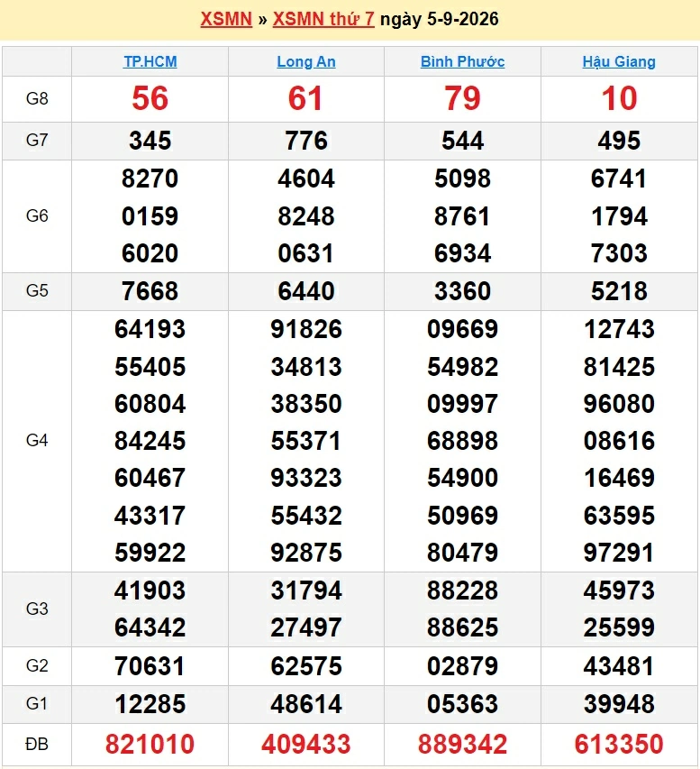Viewport: 700px width, 769px height.
Task: Select Long An G8 result 61
Action: 306,98
